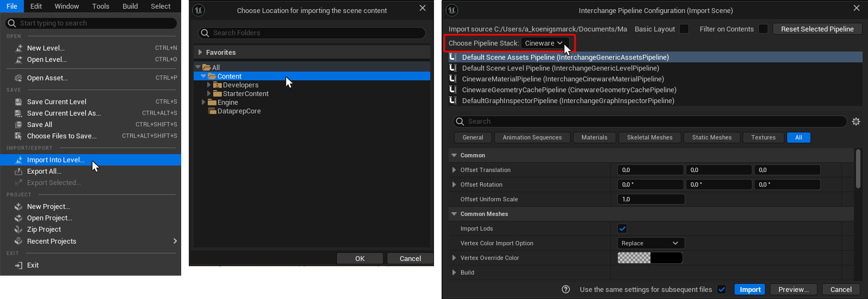
Task: Uncheck the Import Lods checkbox
Action: 622,228
